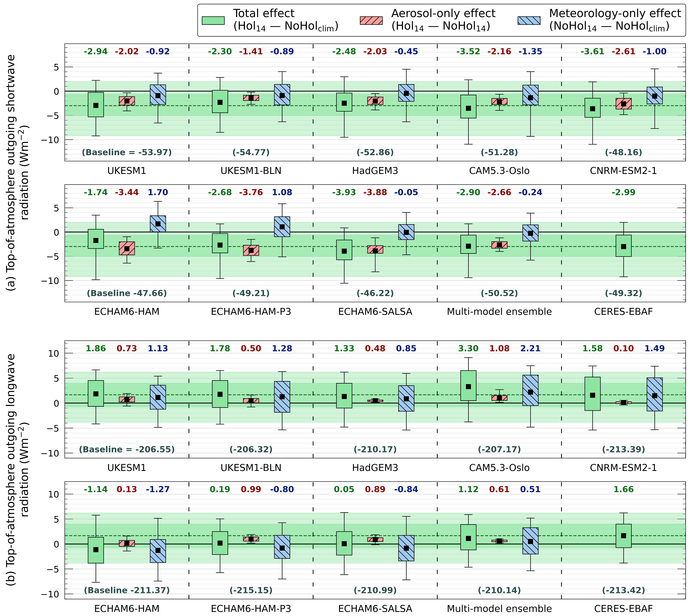Click the CAM5.3-Oslo label in the shortwave panel
Image resolution: width=692 pixels, height=616 pixels.
point(499,171)
